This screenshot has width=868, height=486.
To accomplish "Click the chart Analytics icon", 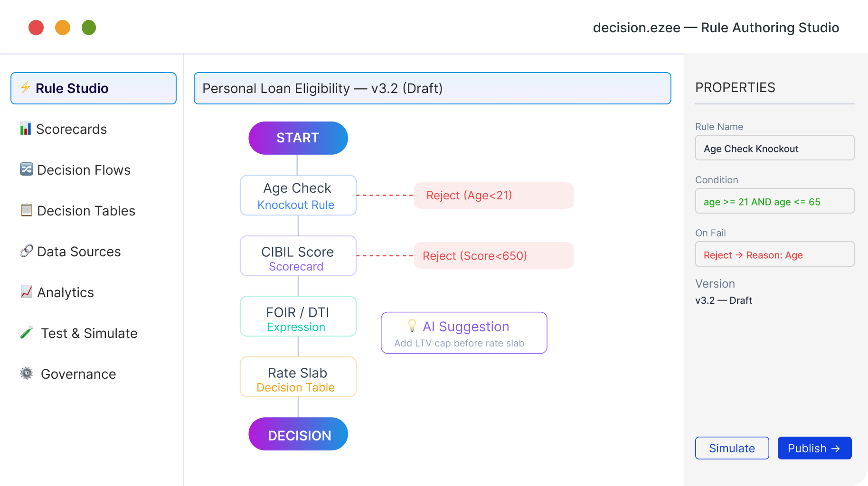I will tap(27, 291).
